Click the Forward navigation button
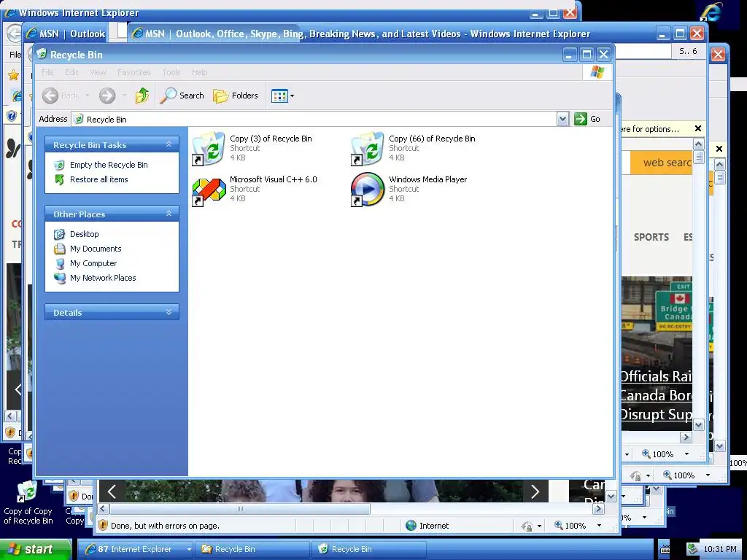This screenshot has height=560, width=747. point(107,96)
